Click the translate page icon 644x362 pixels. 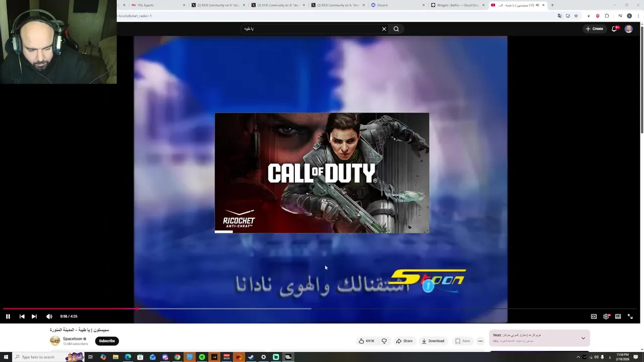[x=560, y=16]
